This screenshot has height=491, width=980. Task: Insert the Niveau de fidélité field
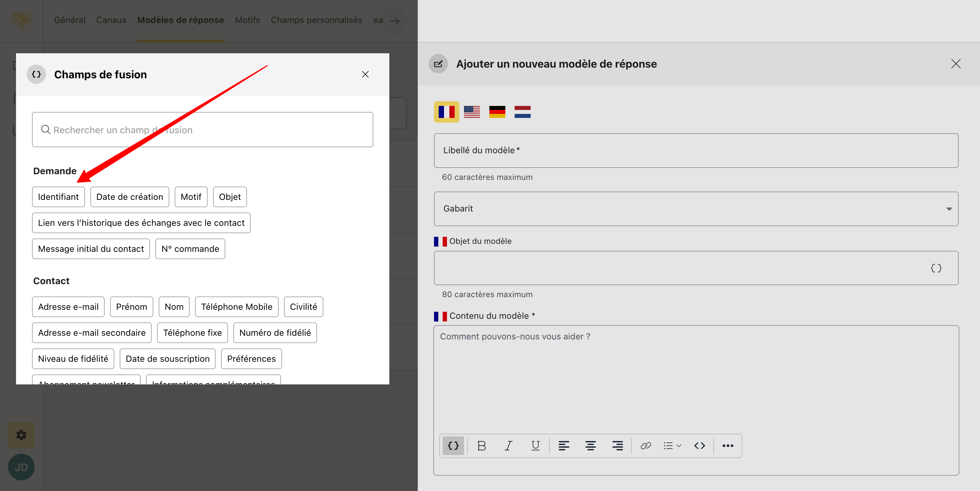[x=73, y=359]
